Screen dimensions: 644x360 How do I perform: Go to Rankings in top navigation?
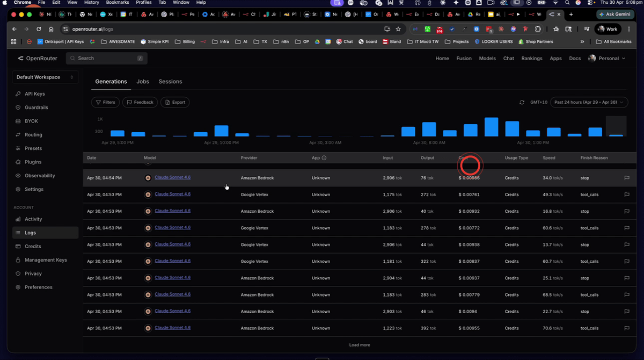(x=532, y=58)
